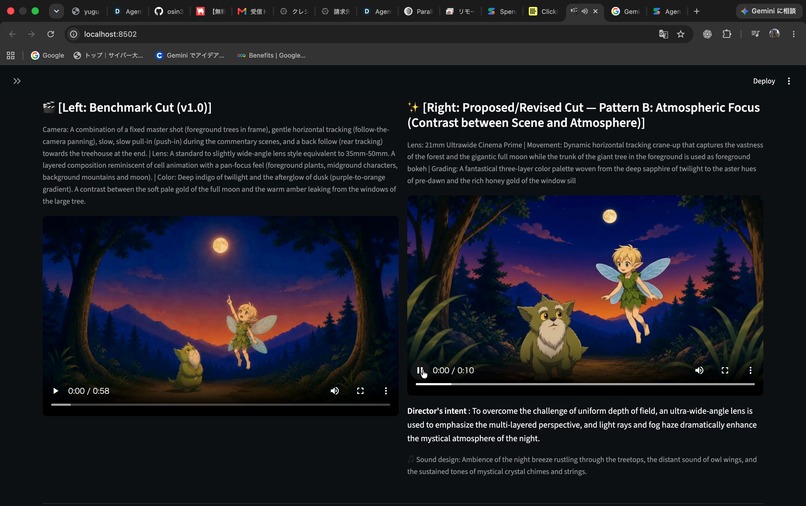Mute the current tab via speaker icon
This screenshot has width=806, height=506.
584,11
